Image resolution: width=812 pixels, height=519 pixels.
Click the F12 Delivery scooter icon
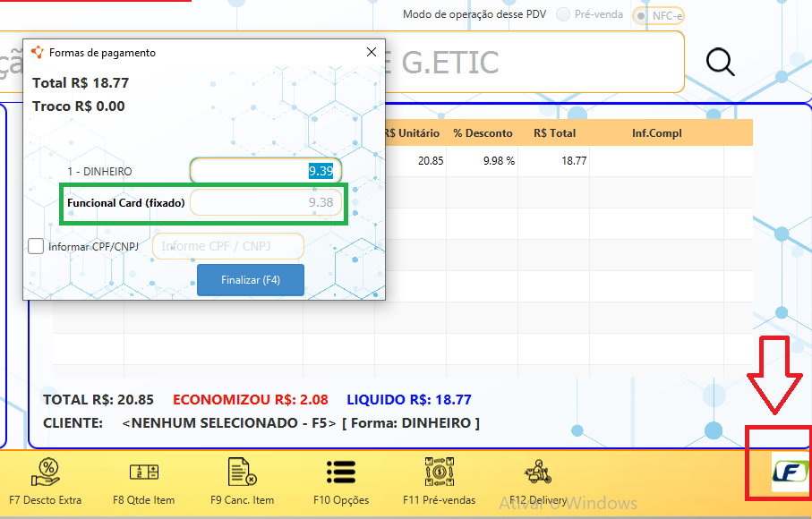click(x=538, y=472)
